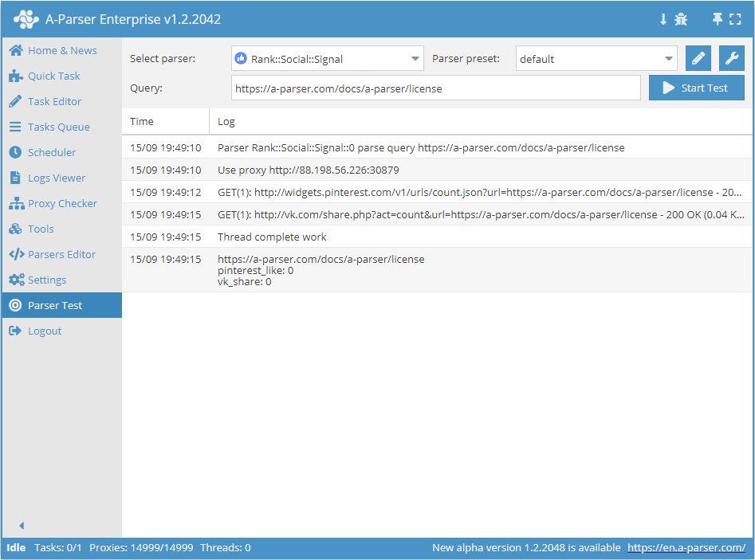Click the wrench preset settings button
The image size is (755, 560).
click(x=732, y=58)
